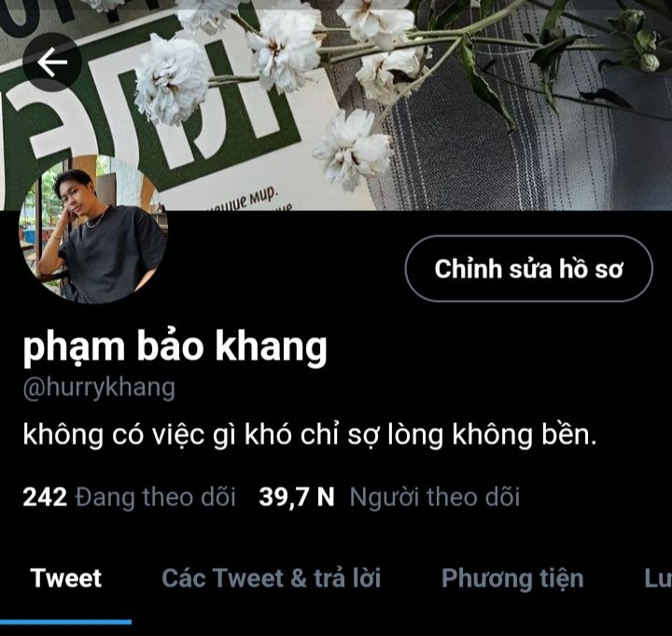Select the display name phạm bảo khang
The image size is (672, 636).
click(175, 347)
